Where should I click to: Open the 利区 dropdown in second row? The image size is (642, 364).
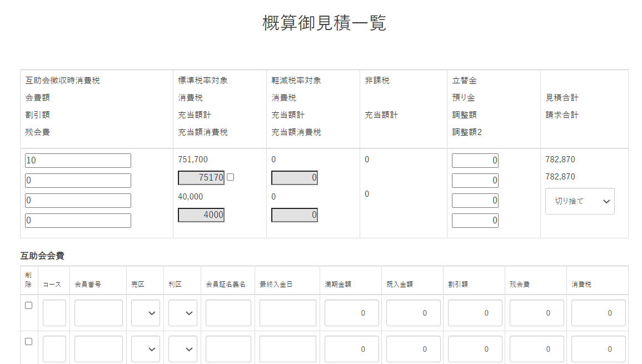click(183, 349)
